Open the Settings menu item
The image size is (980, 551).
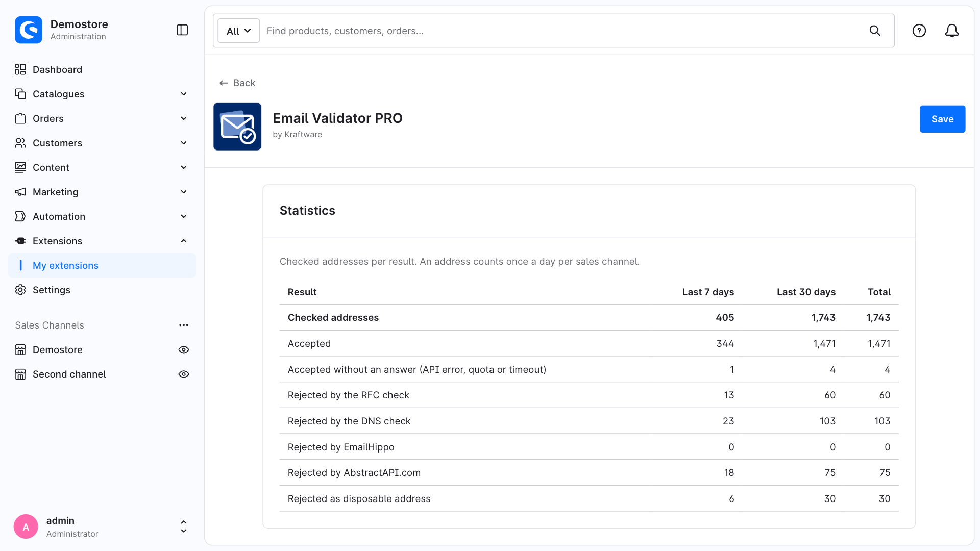tap(102, 290)
